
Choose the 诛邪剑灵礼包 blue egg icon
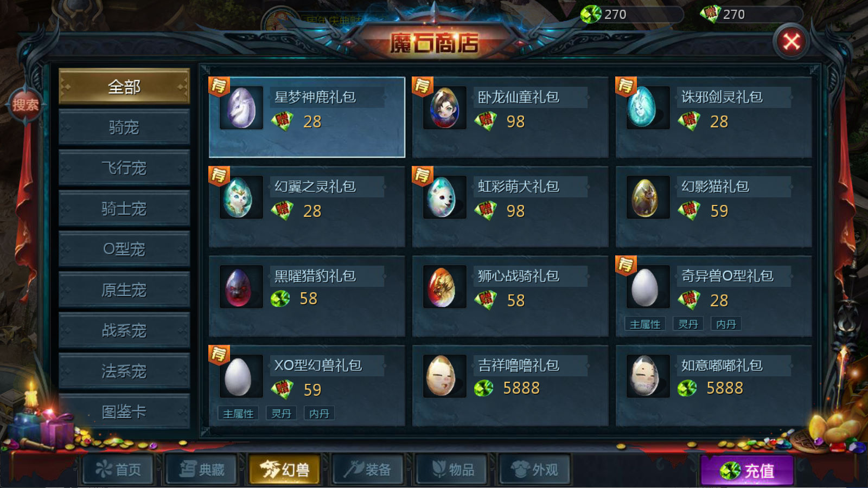[648, 107]
